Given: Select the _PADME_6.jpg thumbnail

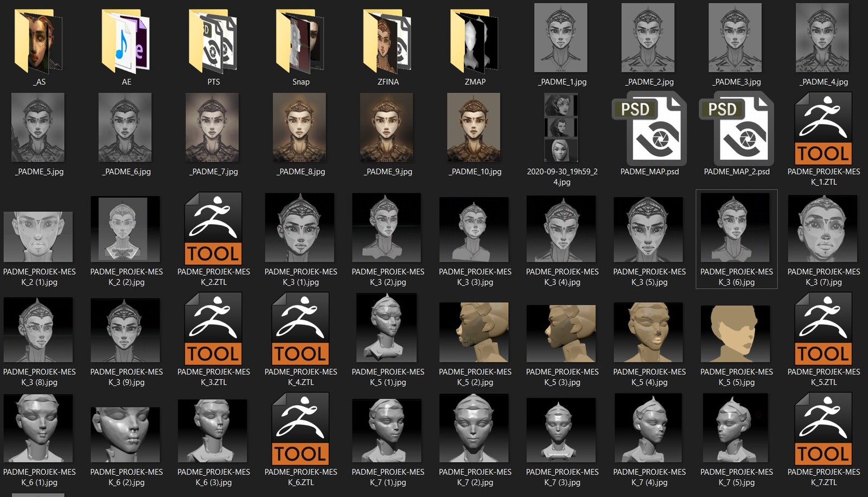Looking at the screenshot, I should pos(125,128).
